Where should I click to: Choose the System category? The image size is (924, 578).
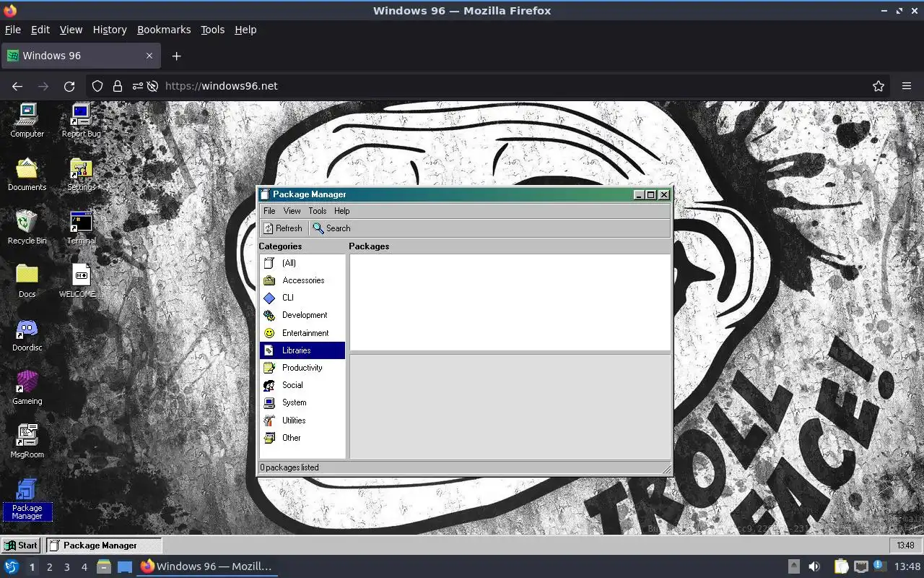[x=302, y=402]
